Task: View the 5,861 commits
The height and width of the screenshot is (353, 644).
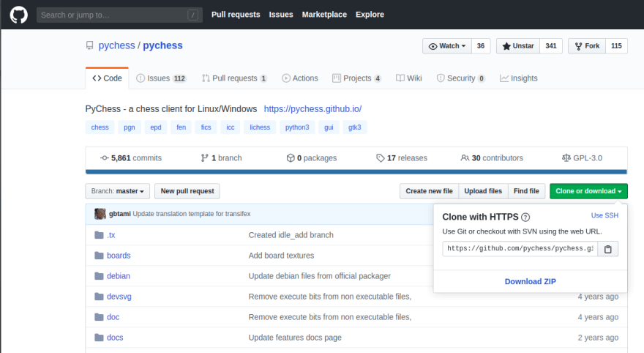Action: [x=131, y=157]
